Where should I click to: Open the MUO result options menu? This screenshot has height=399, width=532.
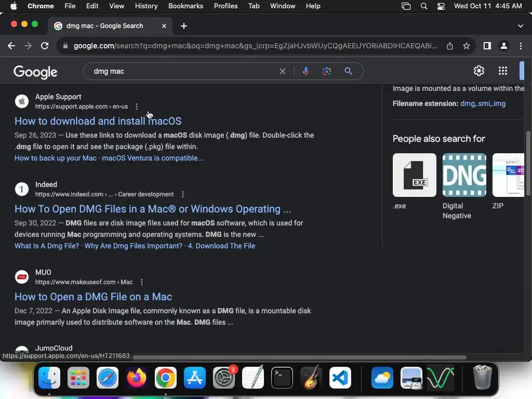(141, 282)
